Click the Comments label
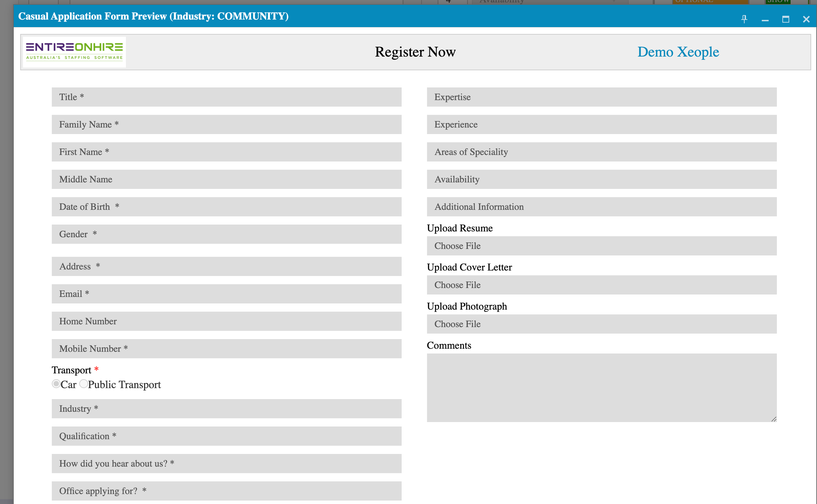Screen dimensions: 817x504 click(449, 345)
